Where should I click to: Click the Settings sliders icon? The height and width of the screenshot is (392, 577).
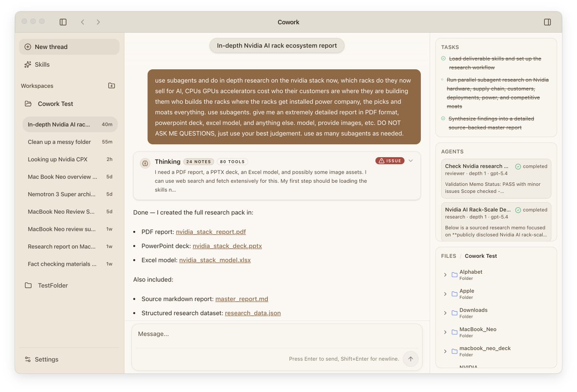[x=27, y=359]
